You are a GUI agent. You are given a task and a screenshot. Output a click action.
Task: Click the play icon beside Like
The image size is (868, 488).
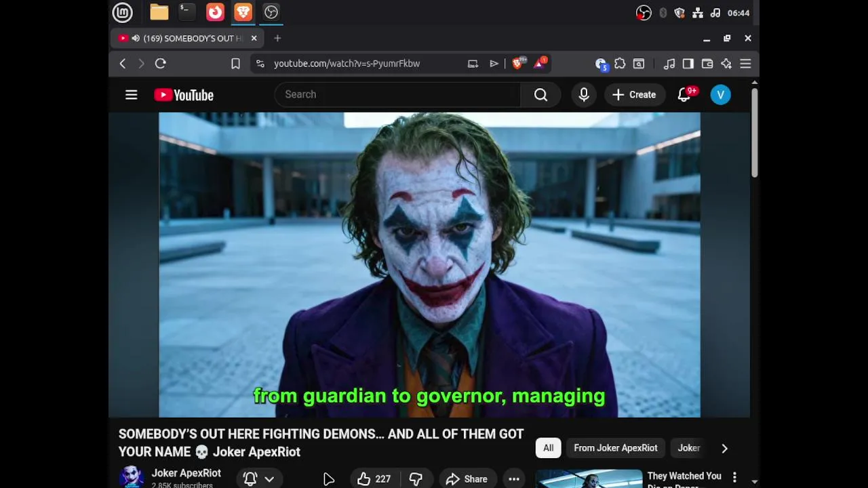[329, 480]
